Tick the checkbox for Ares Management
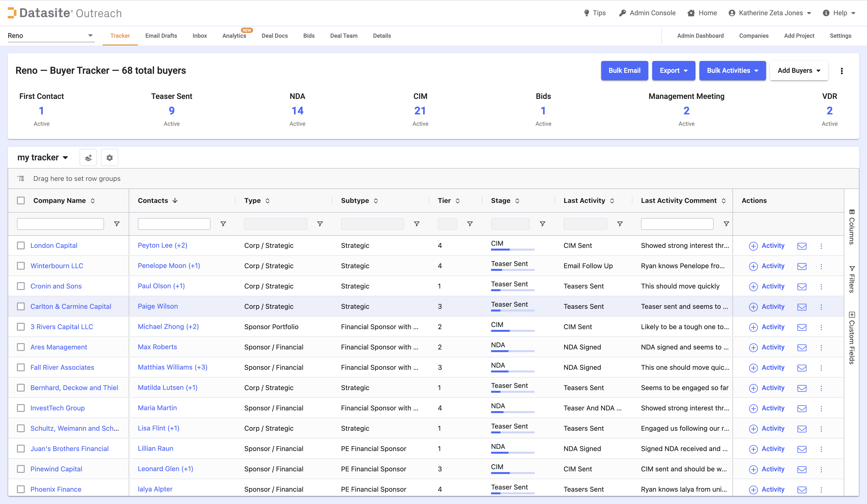Viewport: 867px width, 504px height. pos(21,347)
